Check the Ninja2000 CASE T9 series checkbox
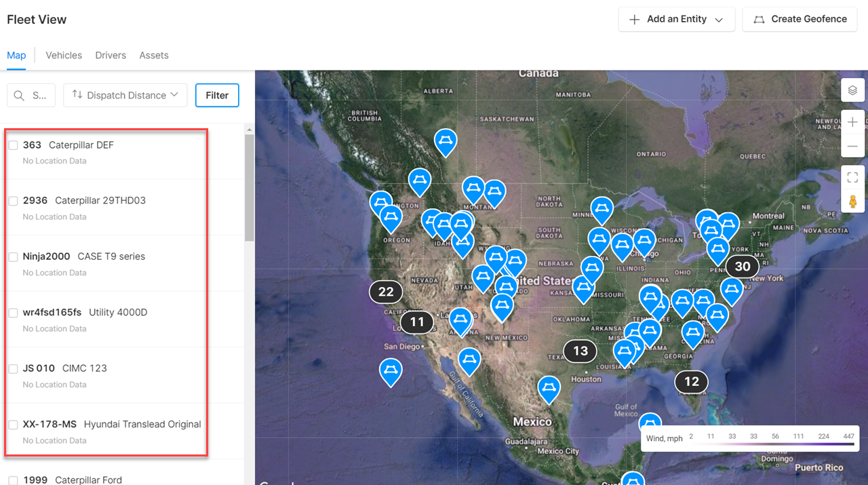Screen dimensions: 868x485 pyautogui.click(x=13, y=257)
